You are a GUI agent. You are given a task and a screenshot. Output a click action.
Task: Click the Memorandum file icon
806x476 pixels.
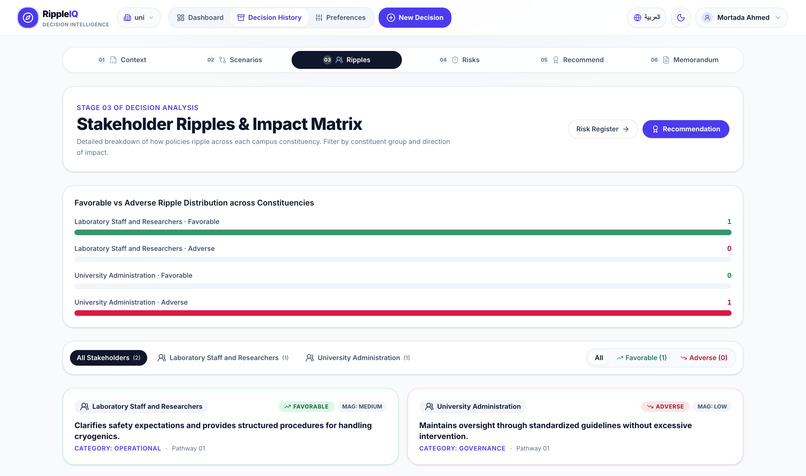666,60
